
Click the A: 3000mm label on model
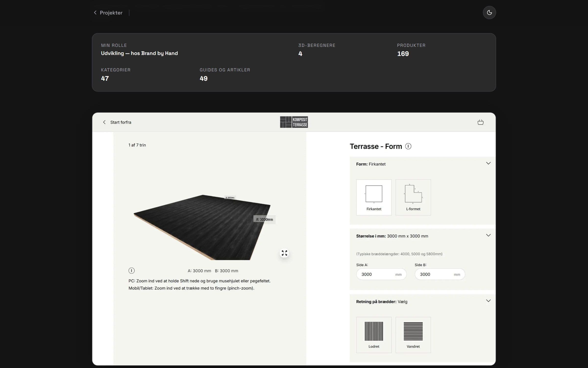(x=264, y=219)
